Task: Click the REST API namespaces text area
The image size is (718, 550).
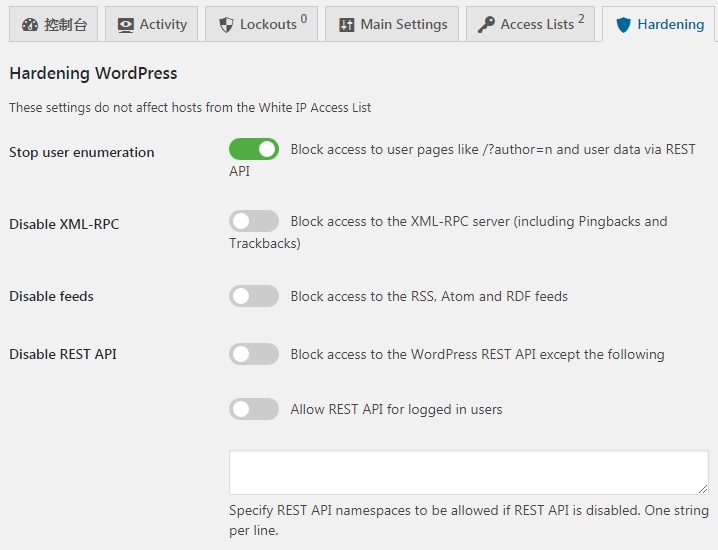Action: [469, 472]
